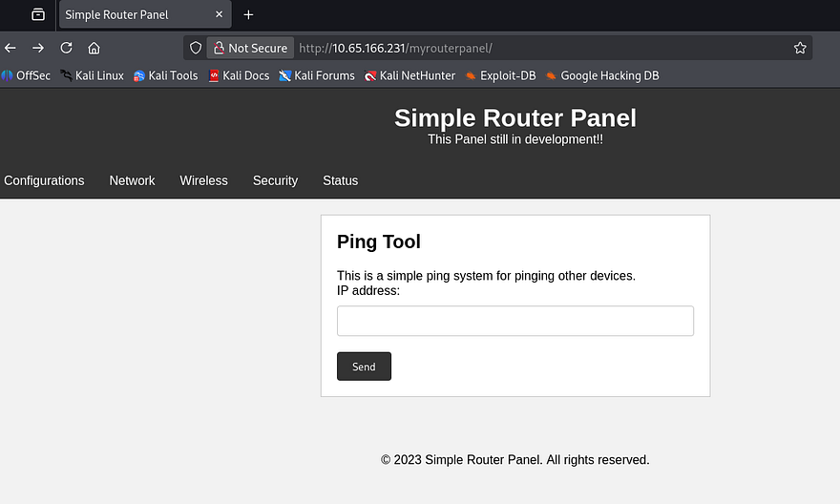
Task: Focus the IP address input field
Action: click(x=514, y=321)
